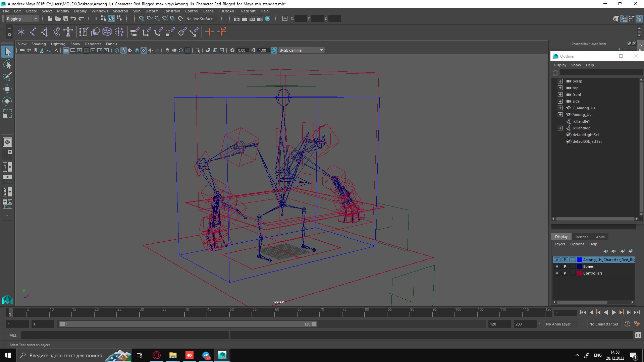Click Play Backwards button

[x=606, y=312]
